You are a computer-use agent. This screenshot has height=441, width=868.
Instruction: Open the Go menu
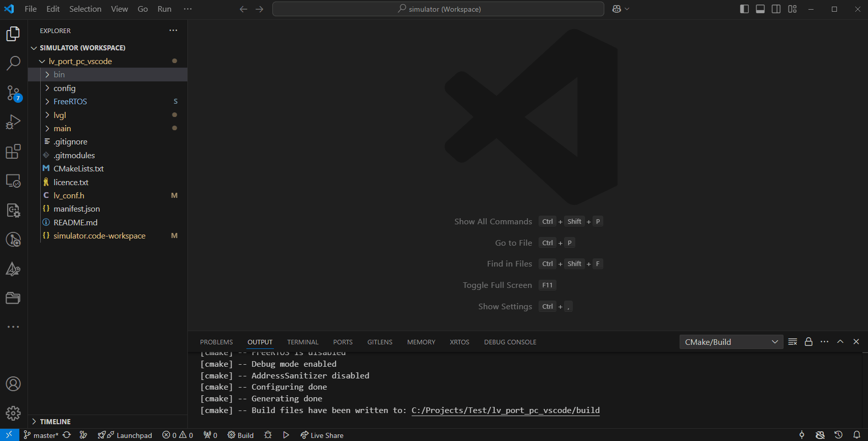click(143, 9)
